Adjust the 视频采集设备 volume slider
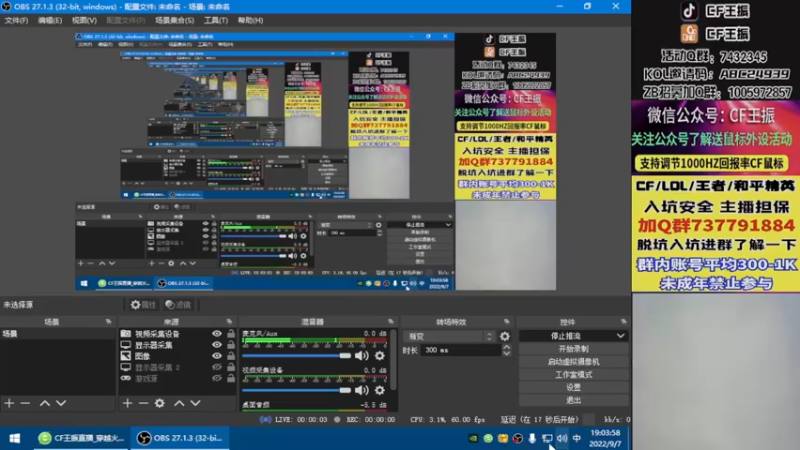800x450 pixels. 296,390
